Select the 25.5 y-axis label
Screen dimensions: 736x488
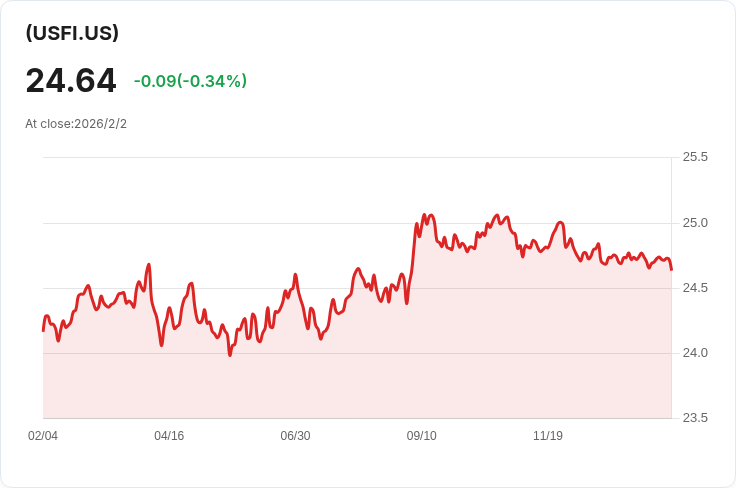(695, 157)
